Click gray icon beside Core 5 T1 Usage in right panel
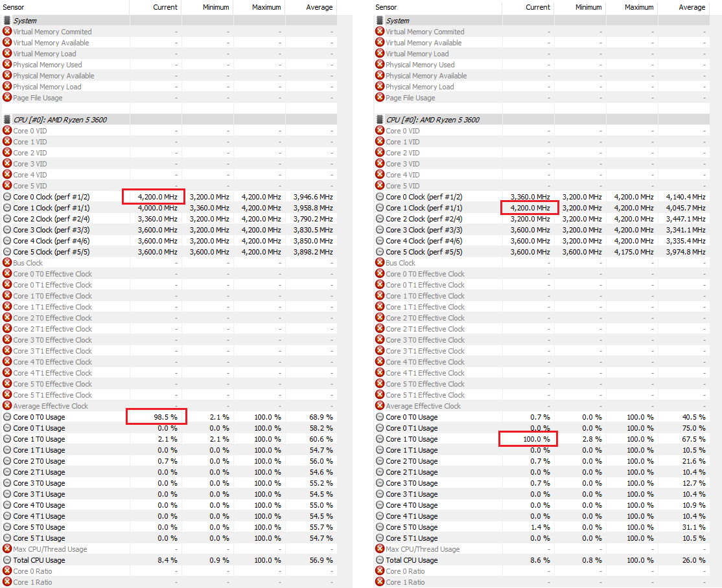Image resolution: width=722 pixels, height=588 pixels. tap(380, 538)
